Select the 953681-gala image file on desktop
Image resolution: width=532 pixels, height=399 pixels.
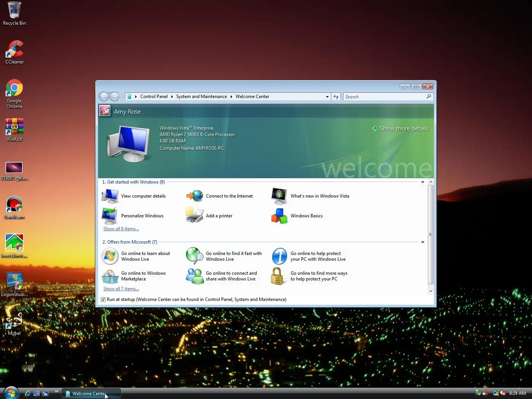pyautogui.click(x=14, y=171)
